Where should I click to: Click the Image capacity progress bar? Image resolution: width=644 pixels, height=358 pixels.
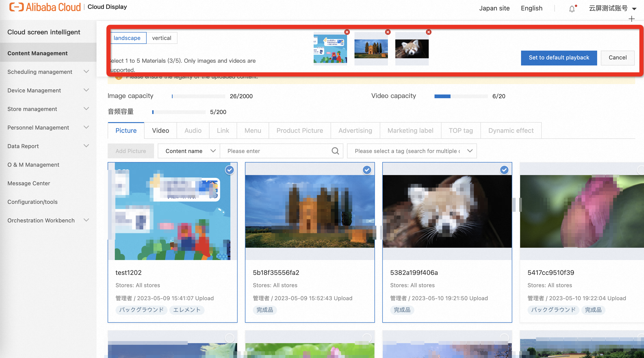198,96
